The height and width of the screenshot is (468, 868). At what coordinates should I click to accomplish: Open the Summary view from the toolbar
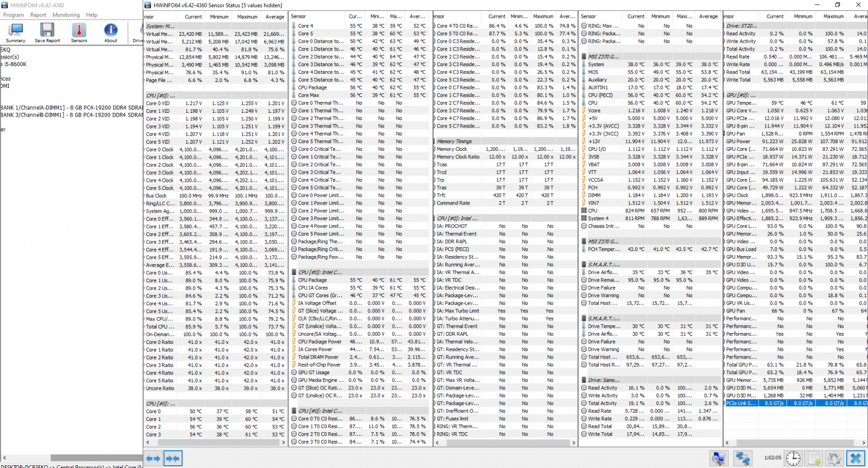tap(15, 33)
